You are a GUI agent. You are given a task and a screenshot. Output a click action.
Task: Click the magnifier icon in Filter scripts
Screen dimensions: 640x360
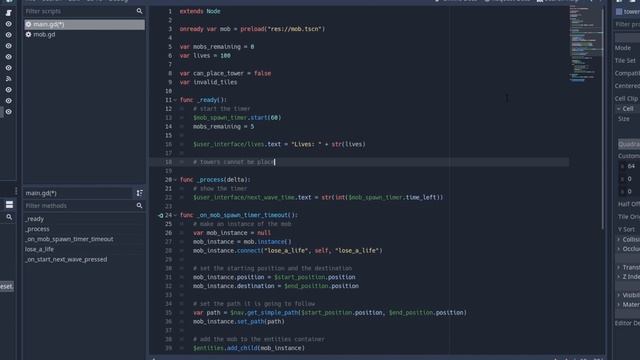pyautogui.click(x=139, y=11)
